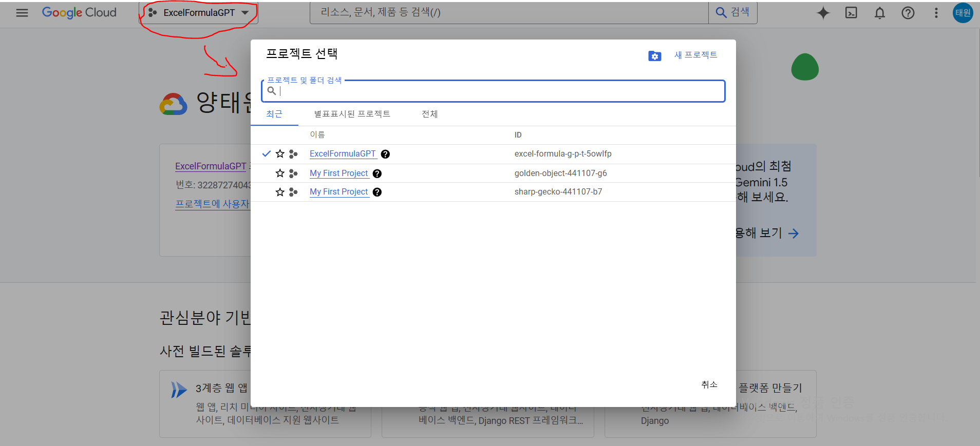Click the 태원 account avatar

click(963, 13)
